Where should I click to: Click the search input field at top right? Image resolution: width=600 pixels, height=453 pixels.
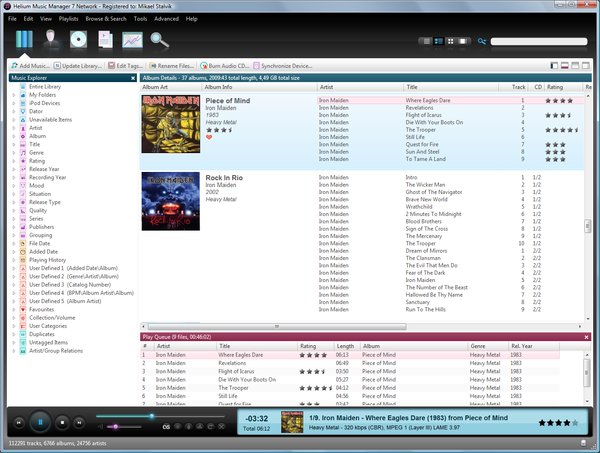pos(540,42)
